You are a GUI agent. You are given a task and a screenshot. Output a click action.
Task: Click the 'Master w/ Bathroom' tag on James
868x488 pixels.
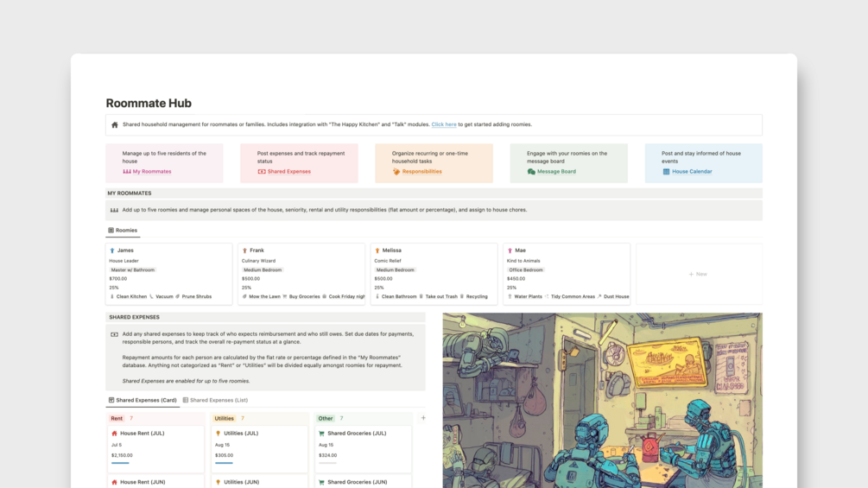[133, 270]
